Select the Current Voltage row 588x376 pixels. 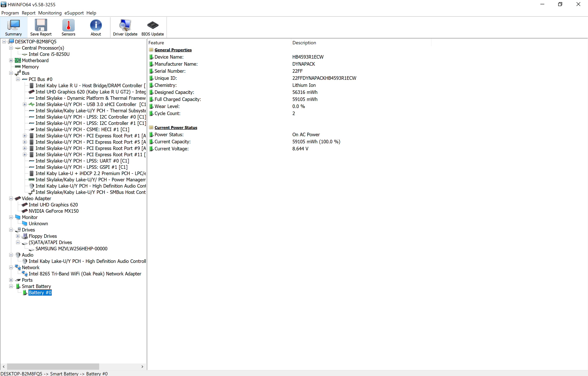pyautogui.click(x=289, y=149)
